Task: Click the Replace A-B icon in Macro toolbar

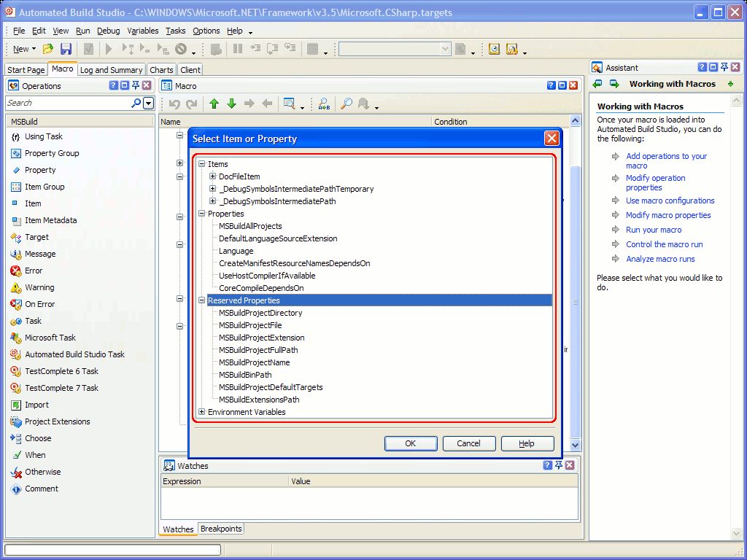Action: click(324, 104)
